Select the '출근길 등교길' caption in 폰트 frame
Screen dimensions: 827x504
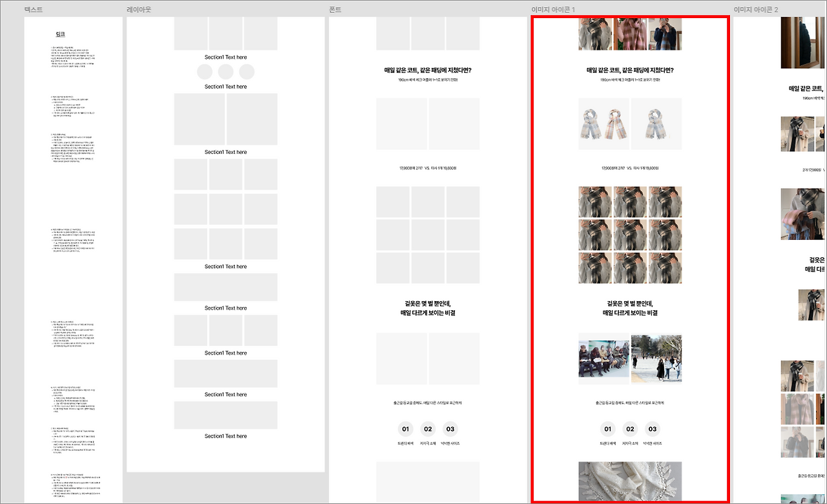point(428,403)
